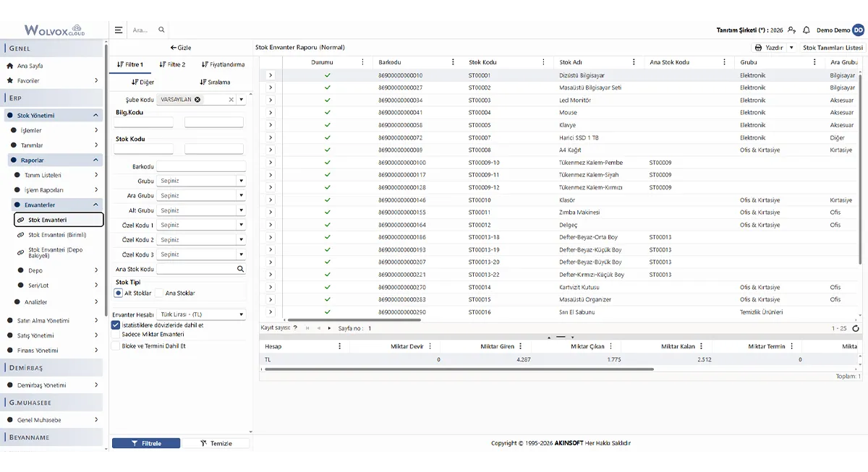Select the Ana Stoklar radio option
The image size is (868, 472).
pos(159,293)
